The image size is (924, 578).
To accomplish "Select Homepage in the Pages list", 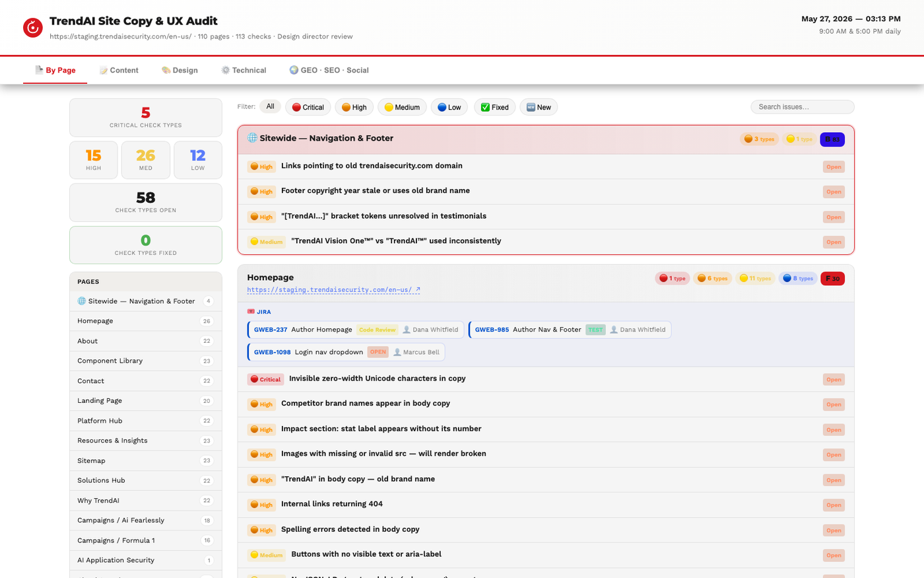I will (x=145, y=321).
